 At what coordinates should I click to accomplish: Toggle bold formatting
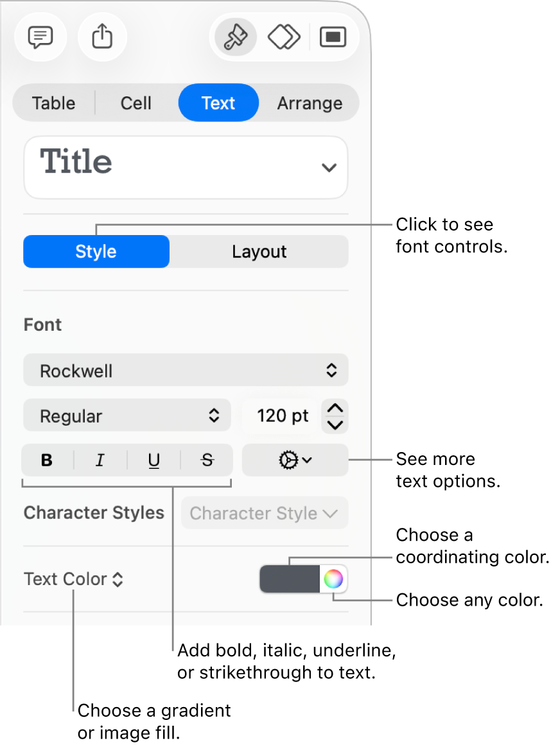coord(46,460)
